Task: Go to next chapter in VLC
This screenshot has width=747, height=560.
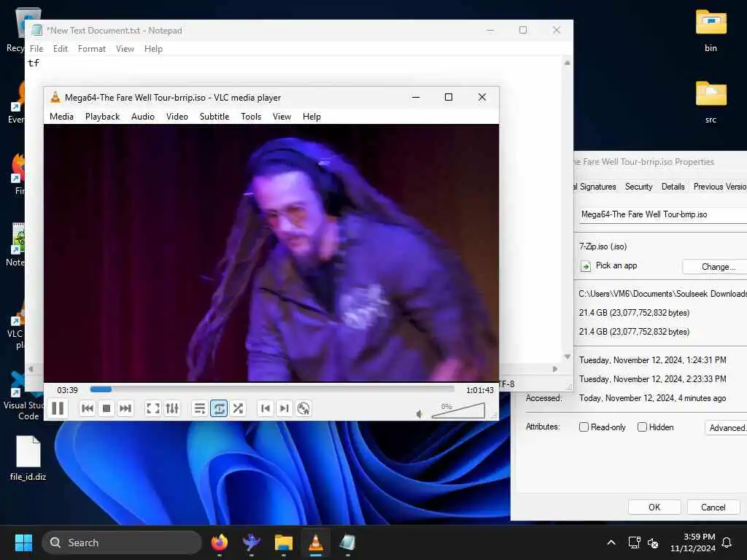Action: 285,408
